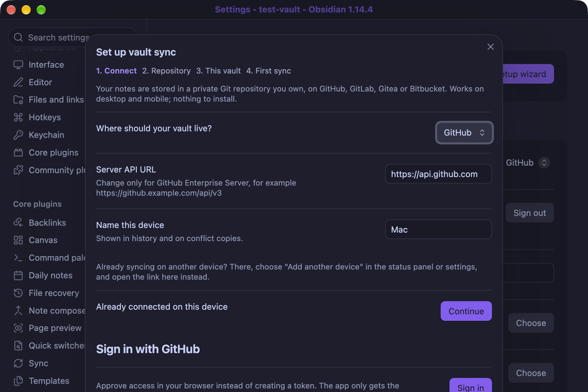
Task: Go to the 3. This vault step
Action: 219,71
